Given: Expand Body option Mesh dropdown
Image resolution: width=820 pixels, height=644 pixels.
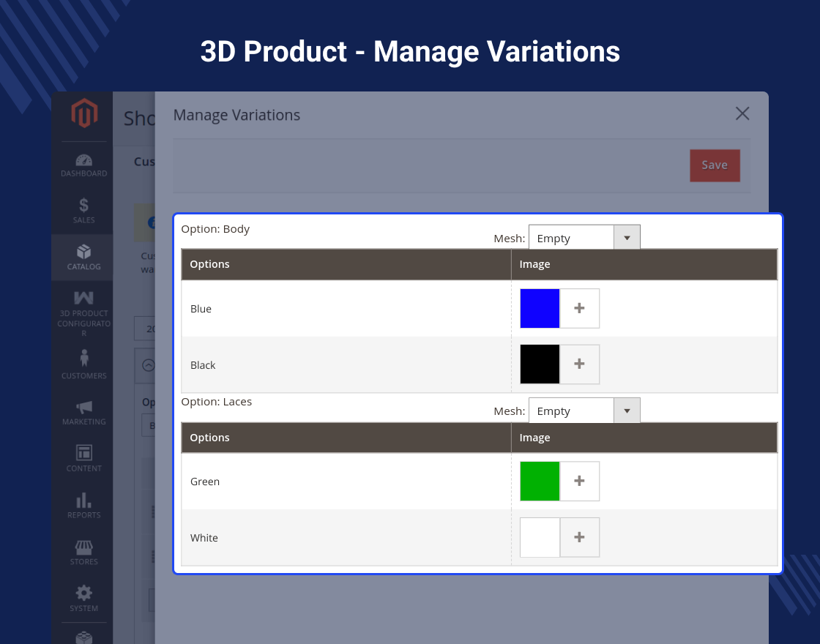Looking at the screenshot, I should 584,238.
